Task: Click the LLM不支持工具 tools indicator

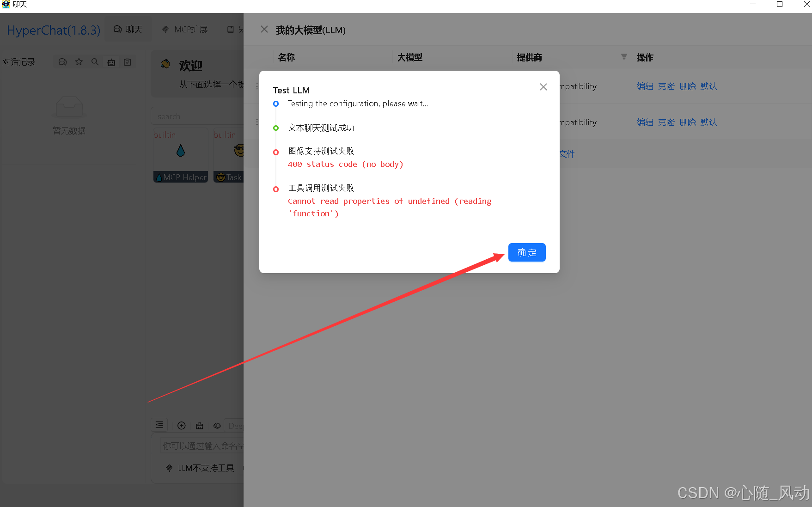Action: click(200, 468)
